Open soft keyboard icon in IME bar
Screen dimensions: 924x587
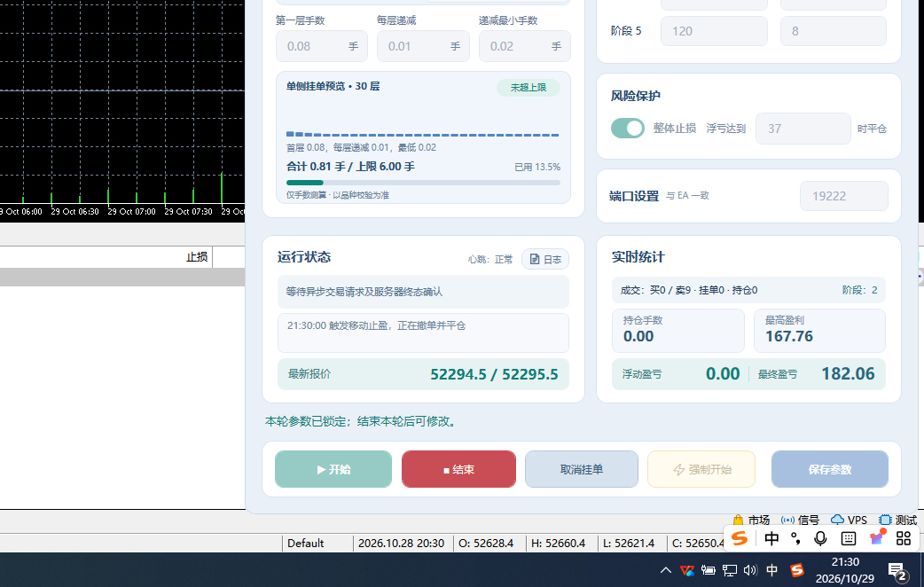[x=849, y=538]
